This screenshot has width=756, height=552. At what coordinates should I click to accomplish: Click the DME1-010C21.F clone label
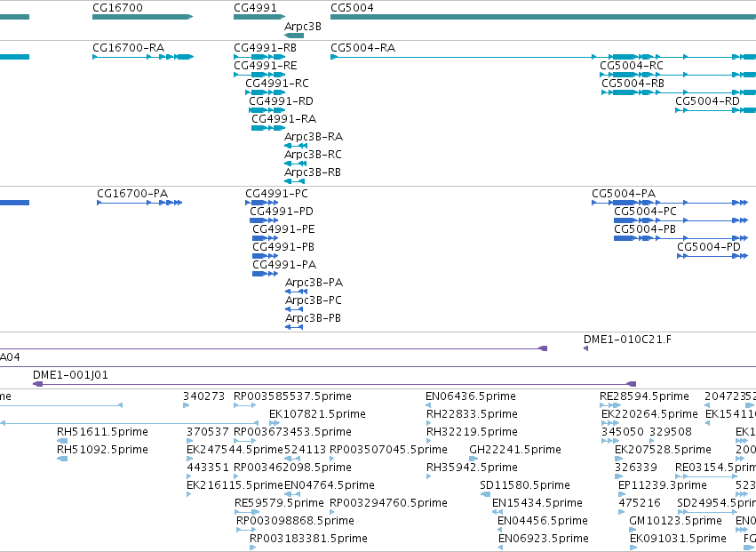click(x=627, y=340)
